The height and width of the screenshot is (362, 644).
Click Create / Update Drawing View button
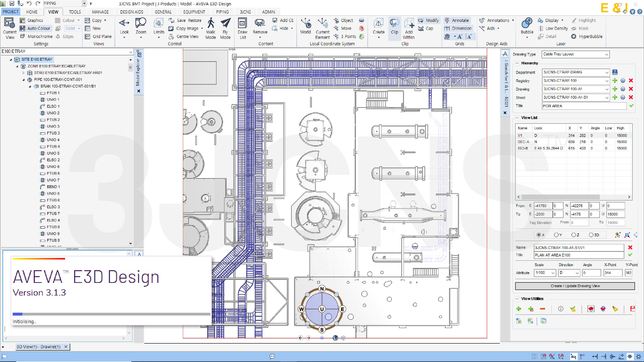click(575, 286)
